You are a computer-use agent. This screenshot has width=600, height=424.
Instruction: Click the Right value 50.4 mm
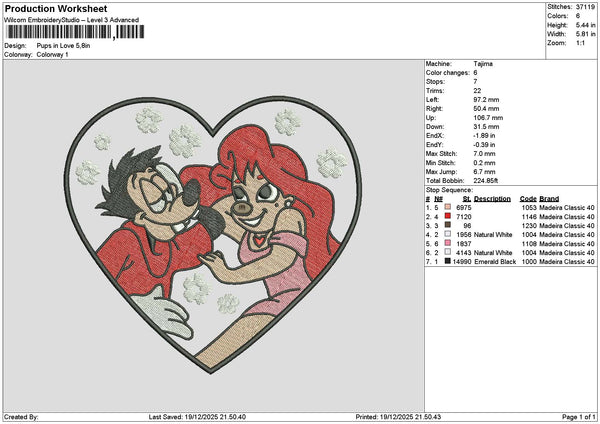(x=486, y=109)
